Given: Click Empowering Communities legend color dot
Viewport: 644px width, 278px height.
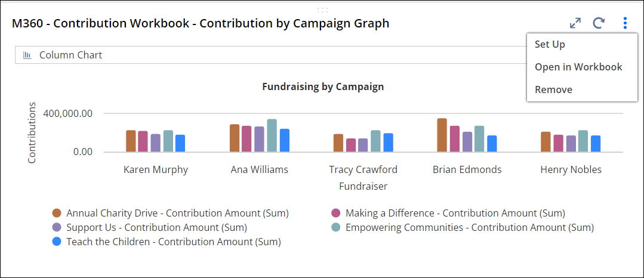Looking at the screenshot, I should [336, 227].
